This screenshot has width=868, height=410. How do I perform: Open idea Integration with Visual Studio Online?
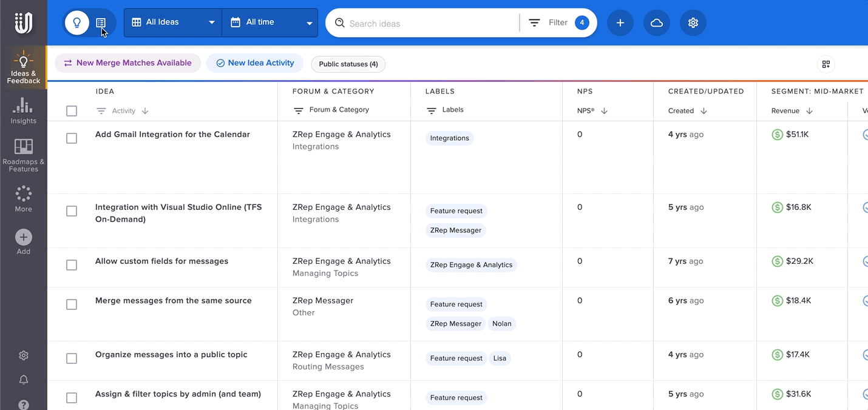178,213
